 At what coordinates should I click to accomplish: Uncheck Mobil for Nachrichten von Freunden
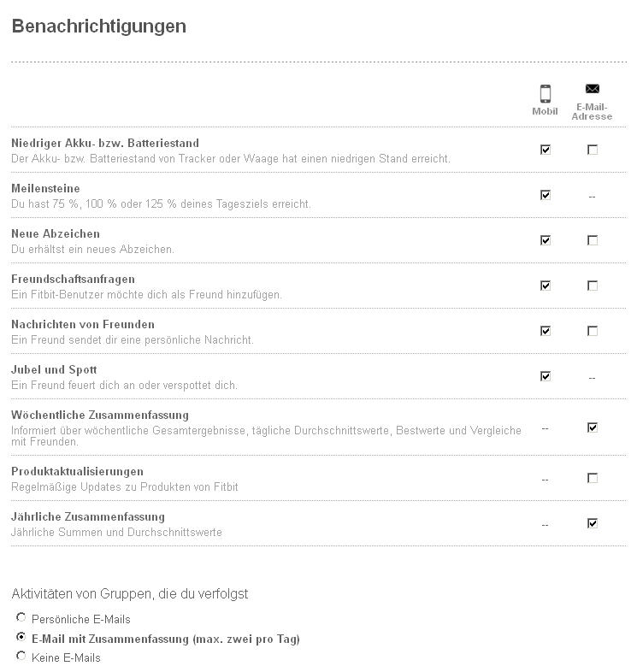tap(546, 331)
